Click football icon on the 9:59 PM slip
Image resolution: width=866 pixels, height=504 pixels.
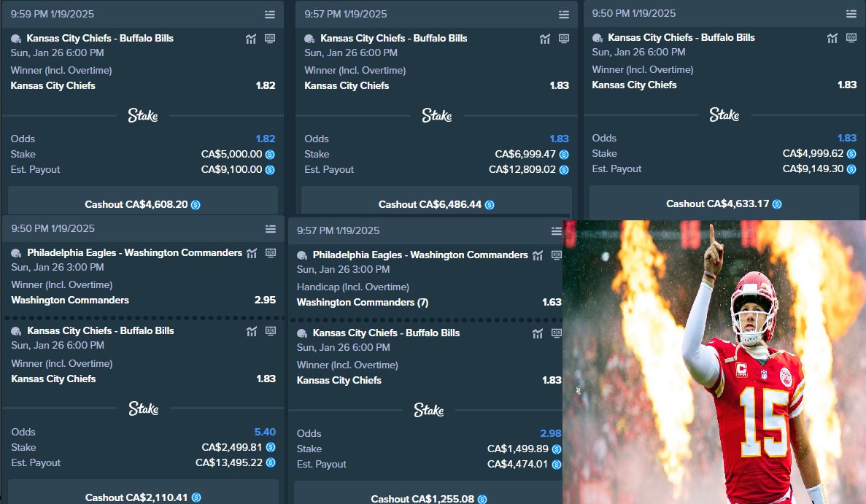coord(16,39)
